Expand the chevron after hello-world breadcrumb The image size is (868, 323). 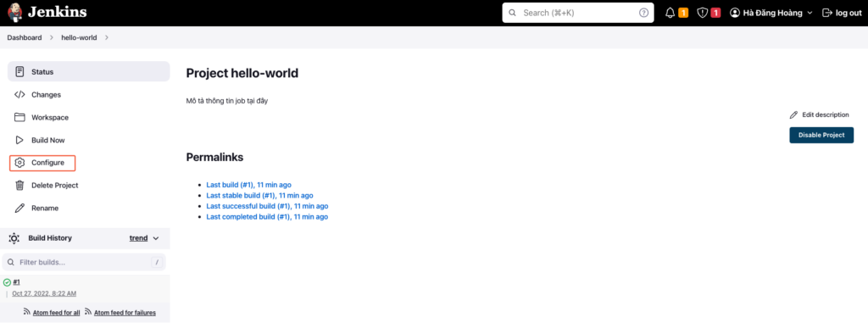[106, 37]
